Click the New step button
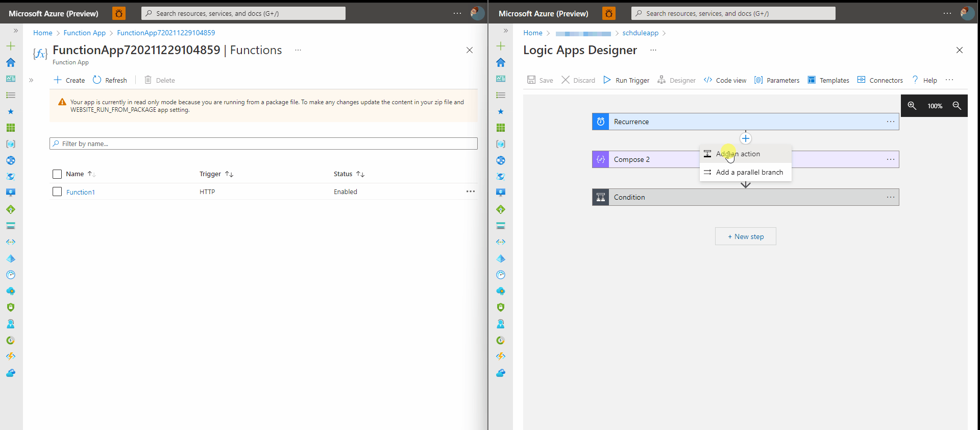Viewport: 980px width, 430px height. (746, 236)
